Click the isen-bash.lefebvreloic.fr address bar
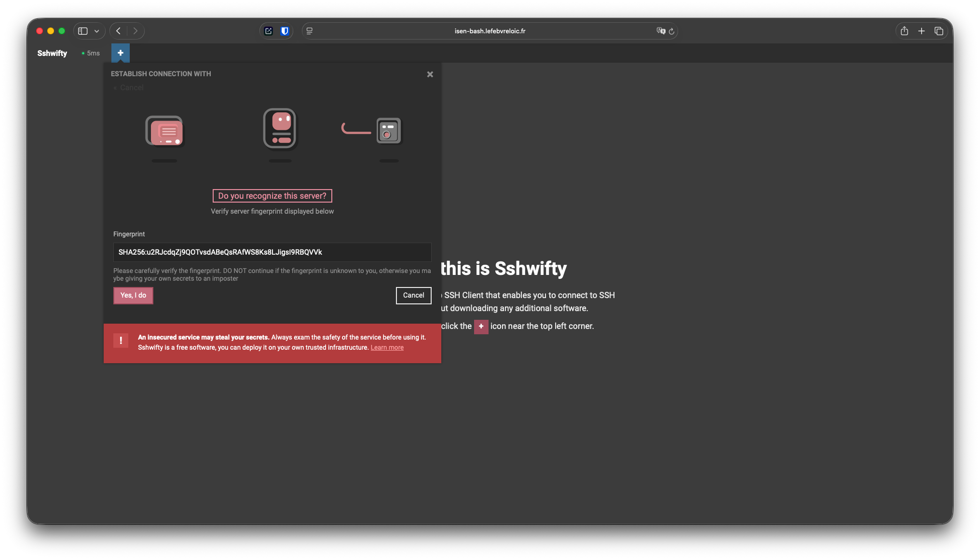The height and width of the screenshot is (560, 980). (x=490, y=31)
